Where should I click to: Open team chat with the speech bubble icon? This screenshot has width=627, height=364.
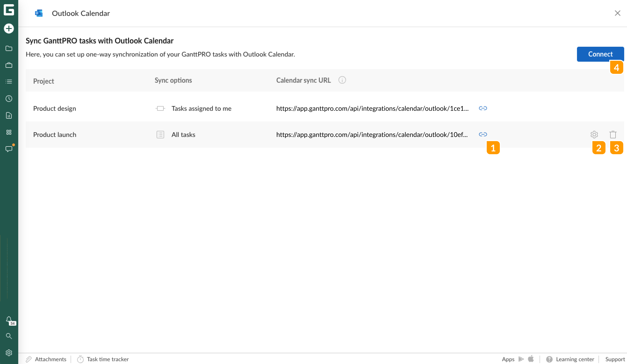9,149
